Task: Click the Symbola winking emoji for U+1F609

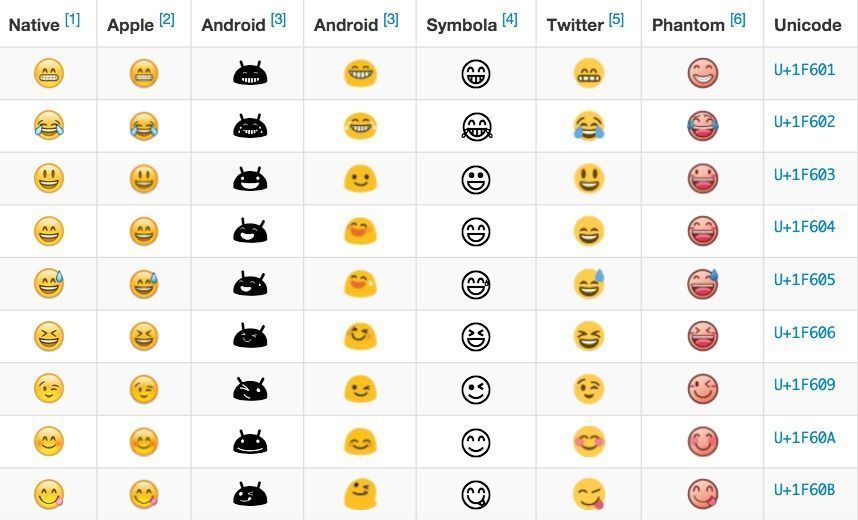Action: coord(476,389)
